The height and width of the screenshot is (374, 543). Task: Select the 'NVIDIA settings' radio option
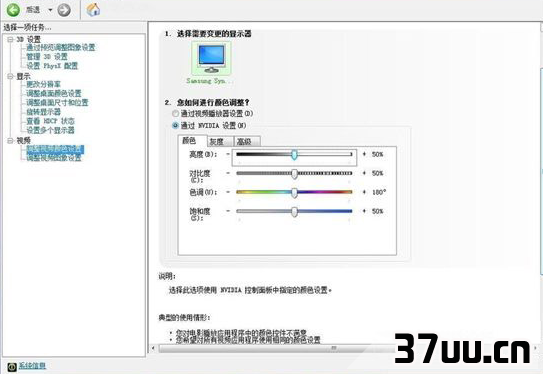coord(176,125)
